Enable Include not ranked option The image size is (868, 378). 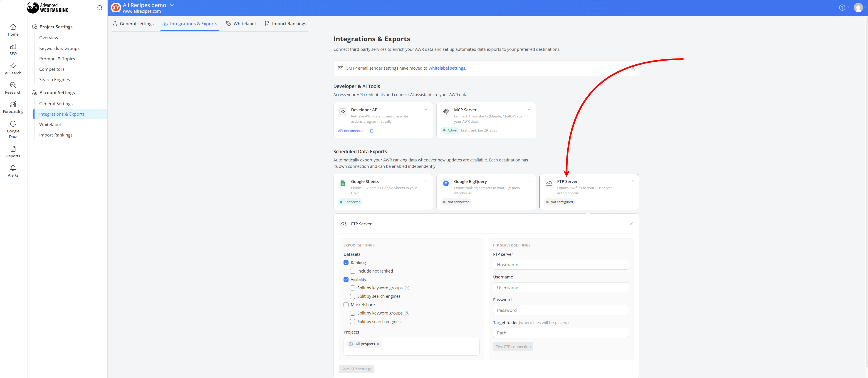coord(352,271)
